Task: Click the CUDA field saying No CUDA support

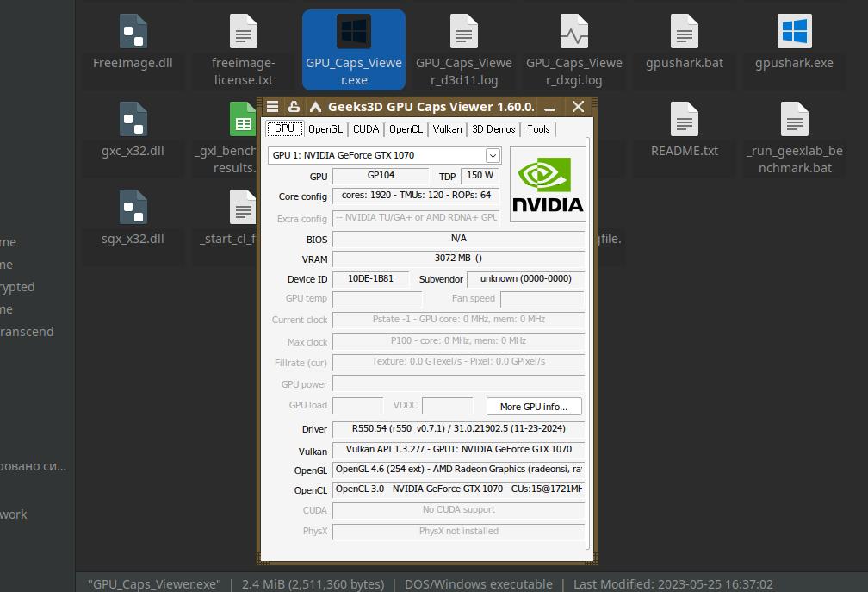Action: click(x=458, y=510)
